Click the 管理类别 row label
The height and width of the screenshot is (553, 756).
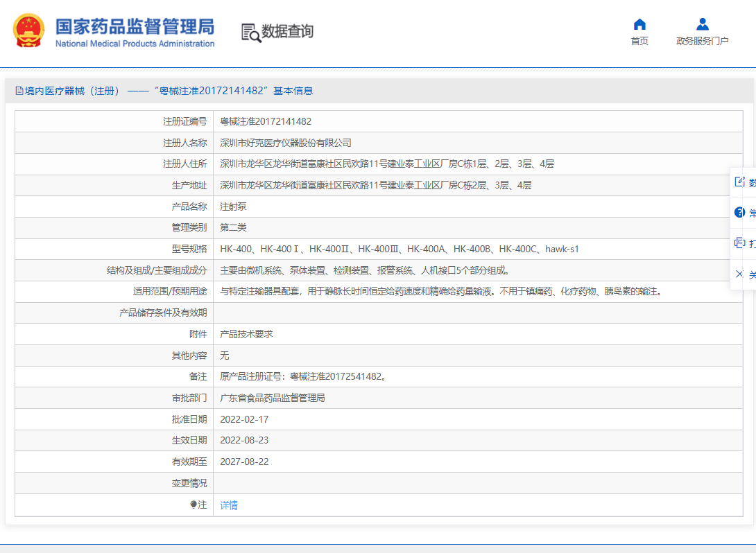[189, 227]
